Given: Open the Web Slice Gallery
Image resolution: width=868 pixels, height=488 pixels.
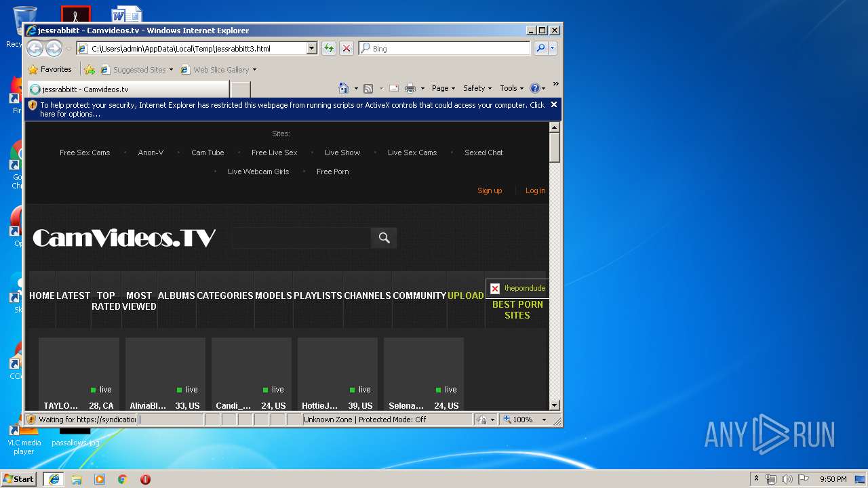Looking at the screenshot, I should click(218, 69).
